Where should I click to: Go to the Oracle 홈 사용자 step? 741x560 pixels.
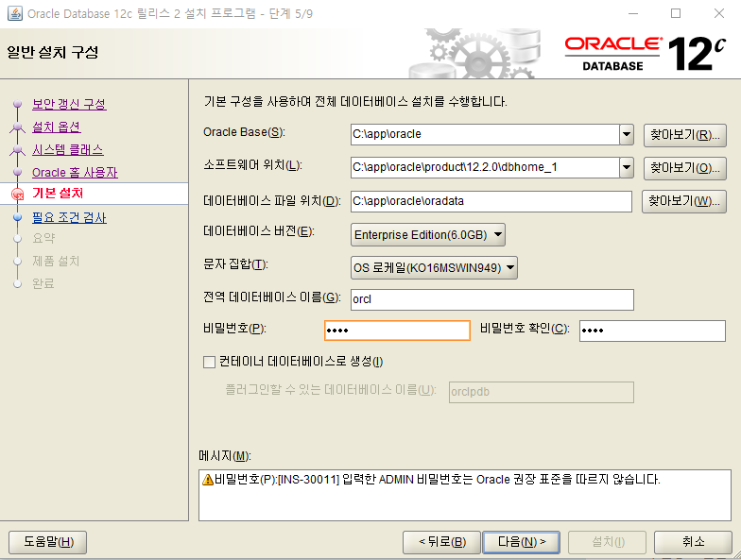(75, 173)
